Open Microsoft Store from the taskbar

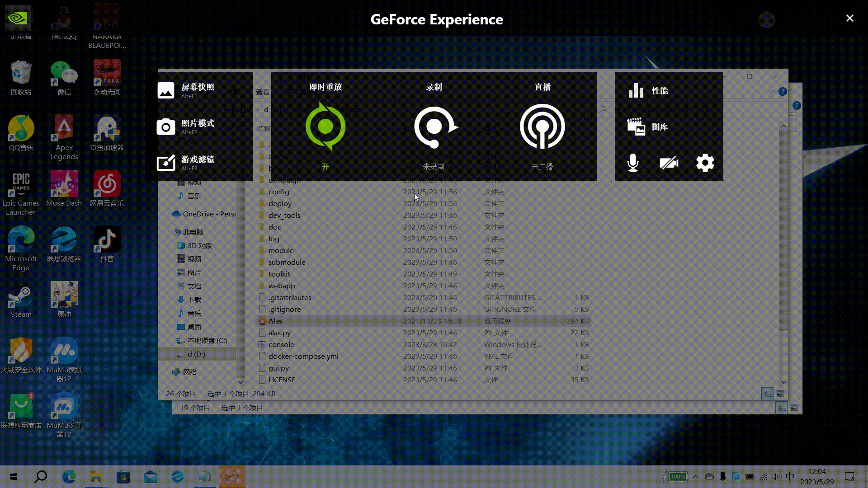[x=123, y=477]
